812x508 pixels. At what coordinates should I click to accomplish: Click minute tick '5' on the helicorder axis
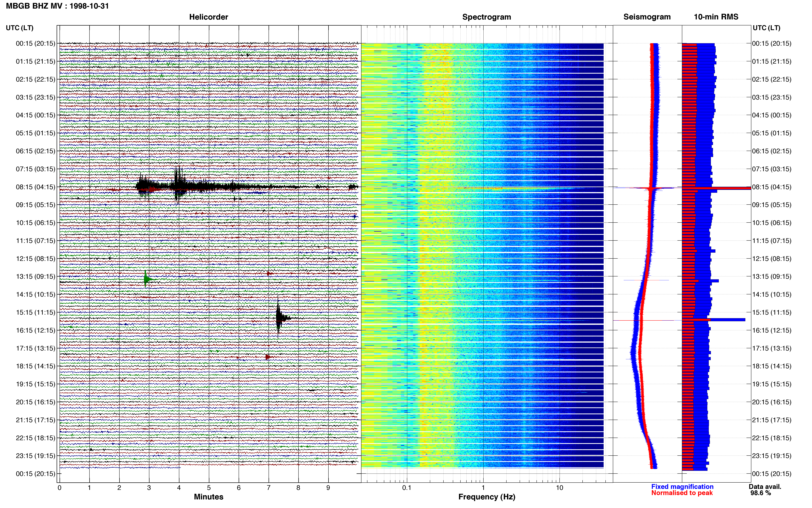click(x=209, y=488)
